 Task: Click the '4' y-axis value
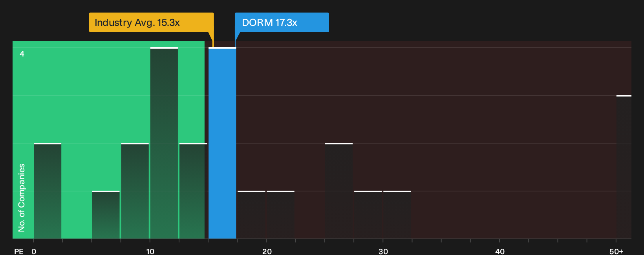tap(22, 54)
